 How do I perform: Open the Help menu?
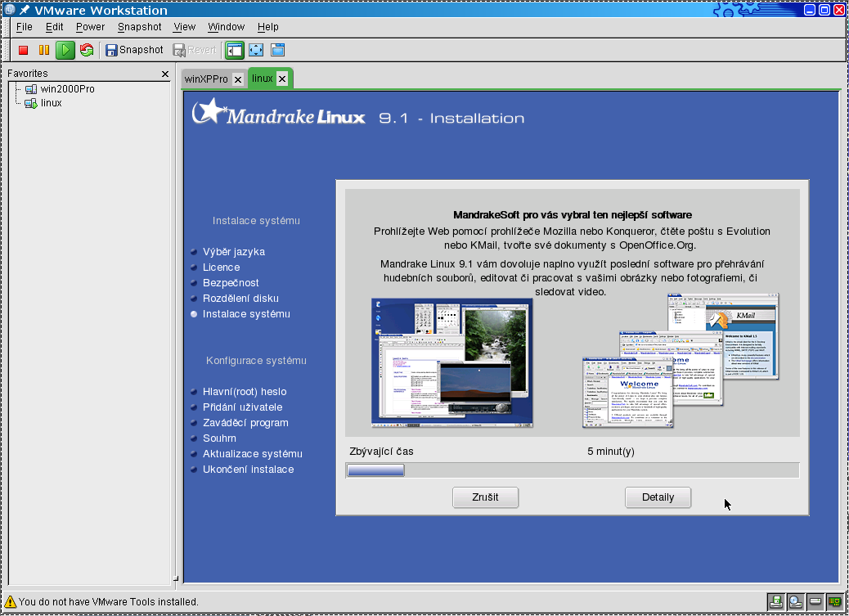click(x=267, y=26)
